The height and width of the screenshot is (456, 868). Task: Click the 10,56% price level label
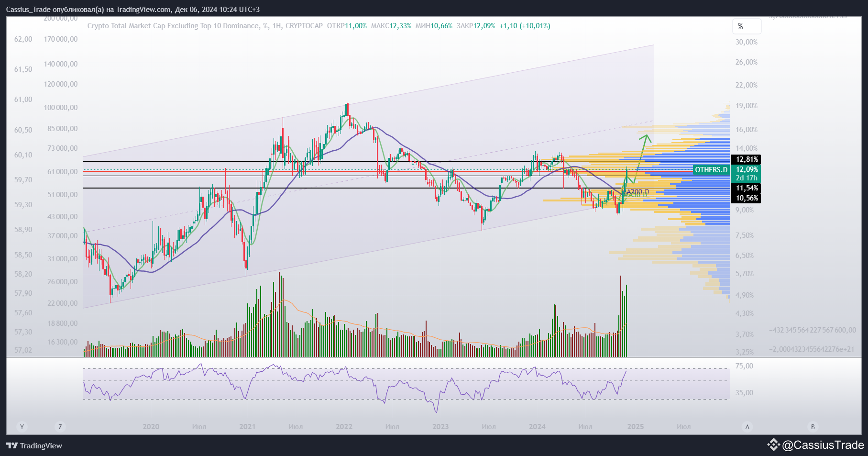747,198
